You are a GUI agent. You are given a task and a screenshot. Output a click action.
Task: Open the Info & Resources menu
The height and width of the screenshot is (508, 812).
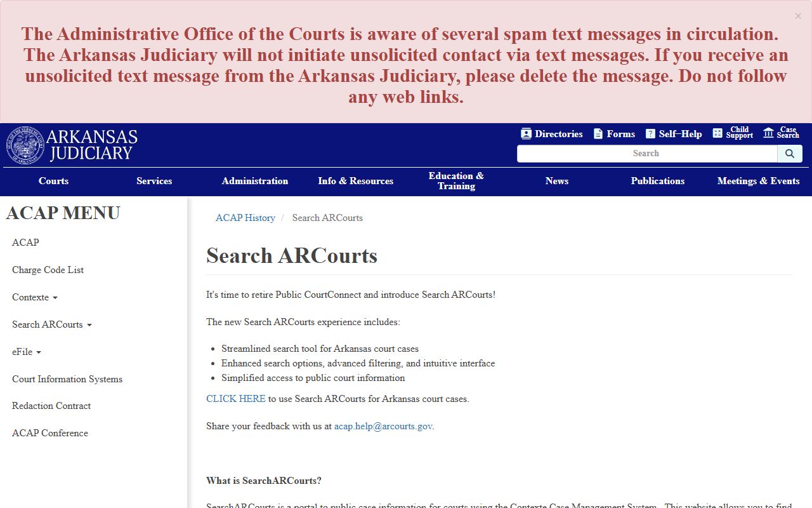pos(356,181)
